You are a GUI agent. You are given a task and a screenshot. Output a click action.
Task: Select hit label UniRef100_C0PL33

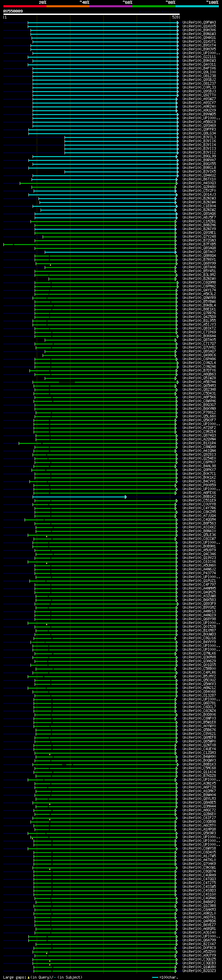pyautogui.click(x=199, y=88)
